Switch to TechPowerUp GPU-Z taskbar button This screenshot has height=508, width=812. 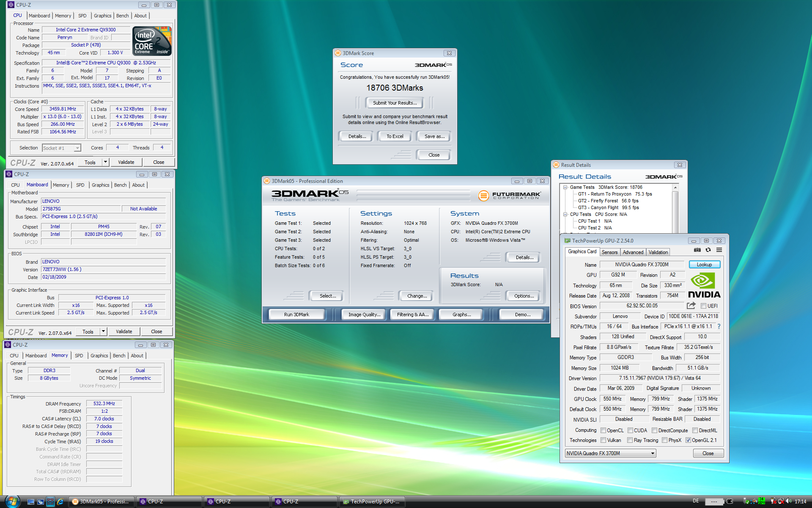pos(372,502)
